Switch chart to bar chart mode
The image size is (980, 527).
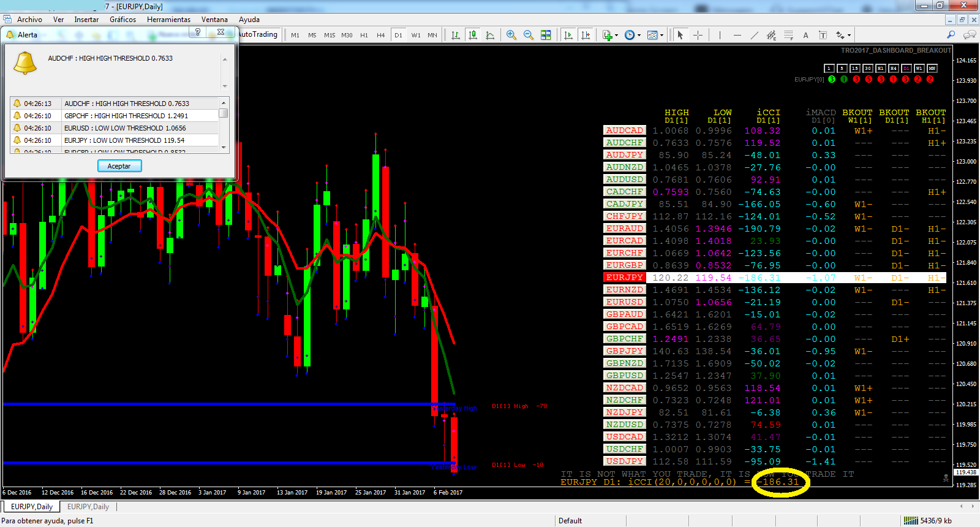pyautogui.click(x=456, y=35)
